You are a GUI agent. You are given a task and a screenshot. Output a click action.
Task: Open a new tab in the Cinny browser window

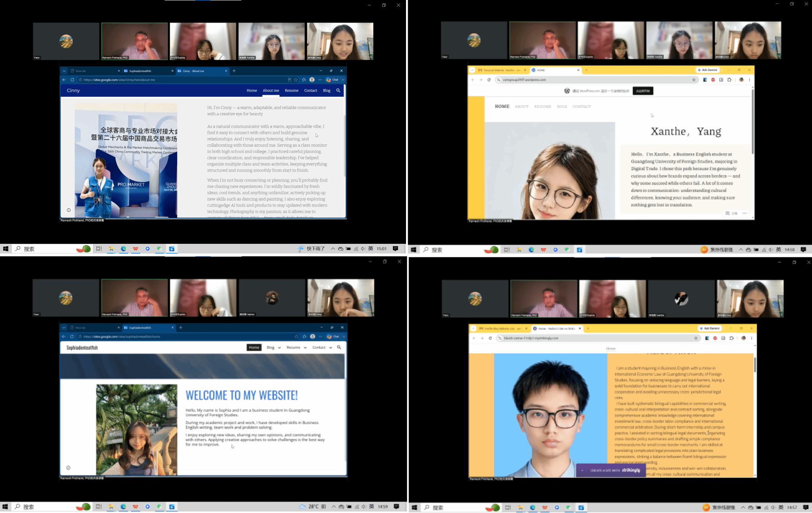click(x=234, y=71)
